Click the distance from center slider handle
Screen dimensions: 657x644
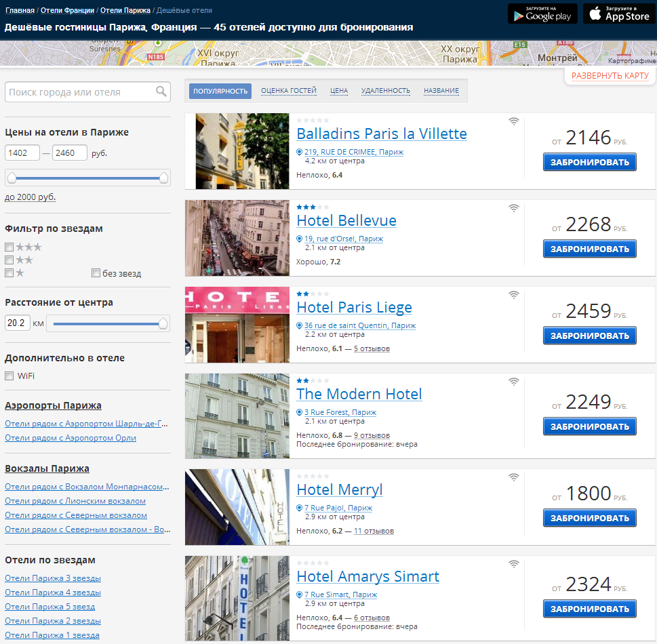(163, 323)
